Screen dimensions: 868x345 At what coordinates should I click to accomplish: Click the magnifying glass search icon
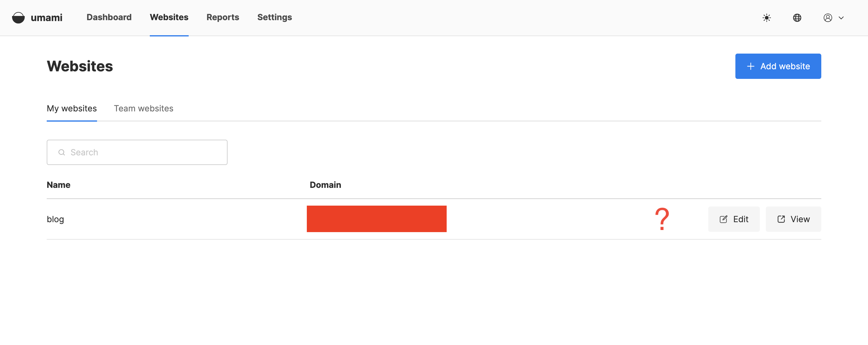pyautogui.click(x=62, y=152)
